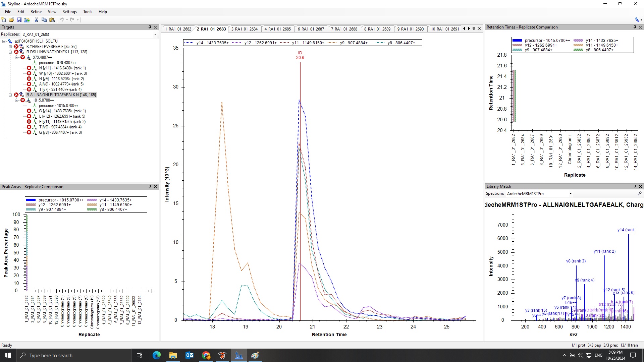Toggle the Peak Areas panel pin
644x362 pixels.
point(150,187)
